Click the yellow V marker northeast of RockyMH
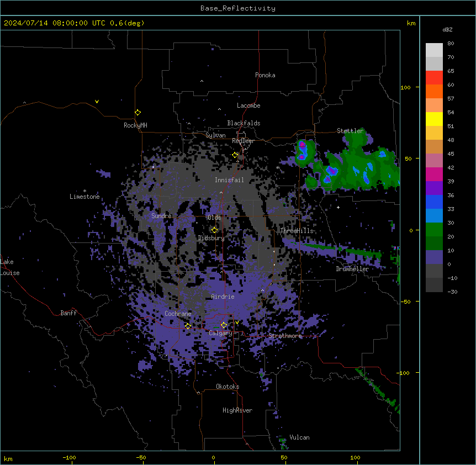This screenshot has width=476, height=465. [x=97, y=102]
